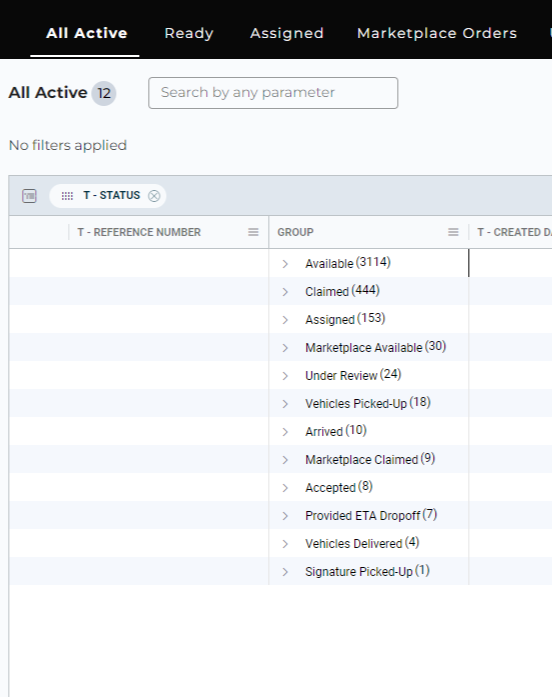Expand the Arrived (10) group
The height and width of the screenshot is (697, 552).
coord(285,432)
